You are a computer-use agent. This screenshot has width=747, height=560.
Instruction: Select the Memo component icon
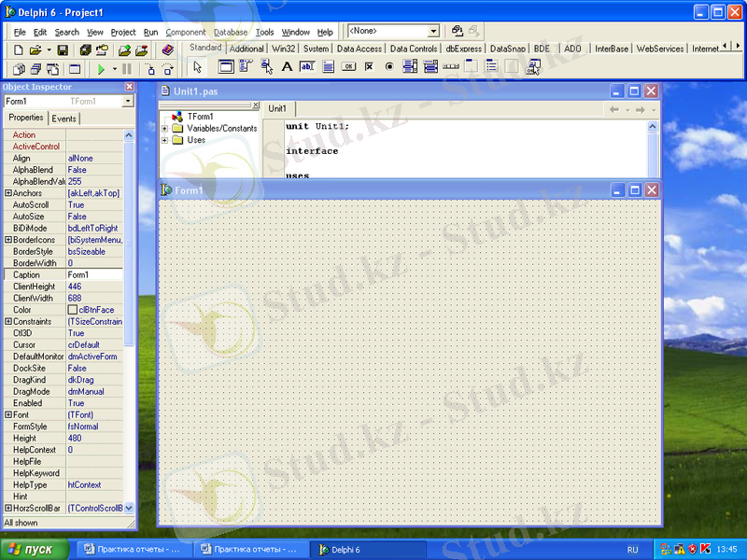[328, 66]
